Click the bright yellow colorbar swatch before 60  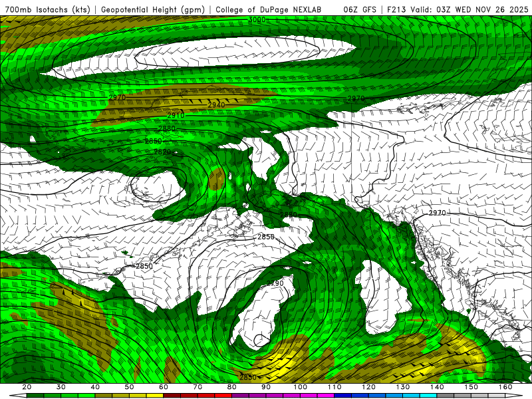(155, 396)
